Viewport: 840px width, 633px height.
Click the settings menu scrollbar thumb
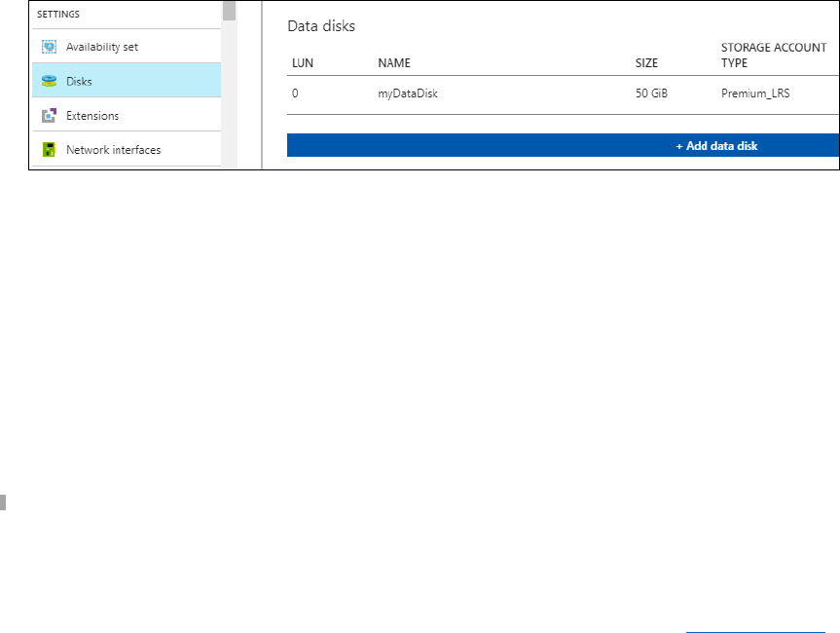coord(230,11)
